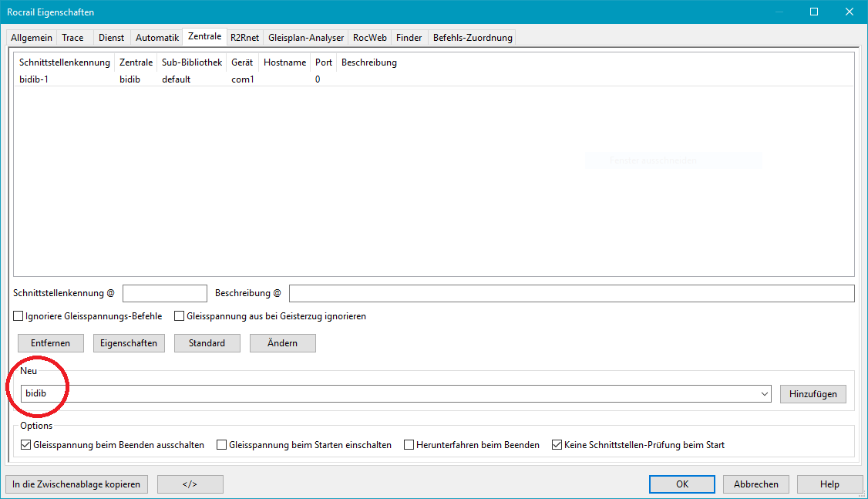868x499 pixels.
Task: Switch to the Allgemein tab
Action: click(32, 38)
